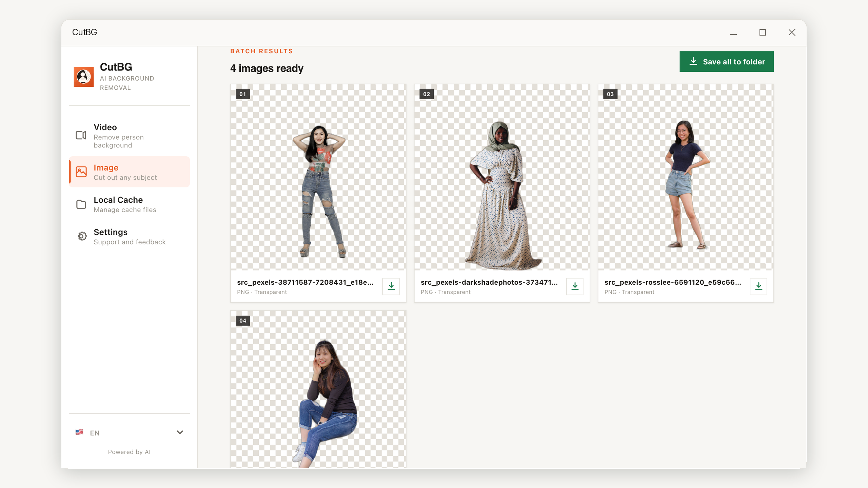Open result thumbnail 01 woman in jeans
The height and width of the screenshot is (488, 868).
pyautogui.click(x=318, y=177)
